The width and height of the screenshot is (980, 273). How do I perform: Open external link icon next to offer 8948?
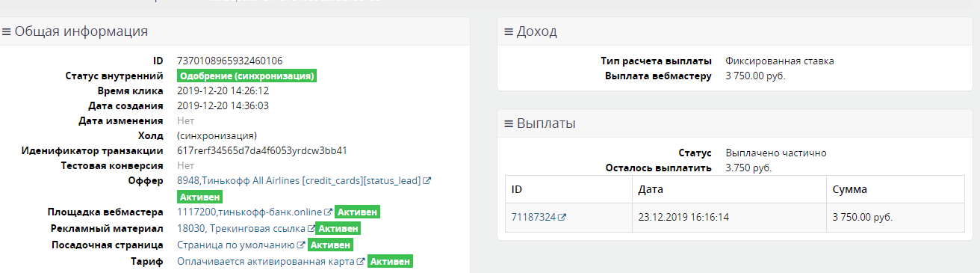[x=427, y=182]
